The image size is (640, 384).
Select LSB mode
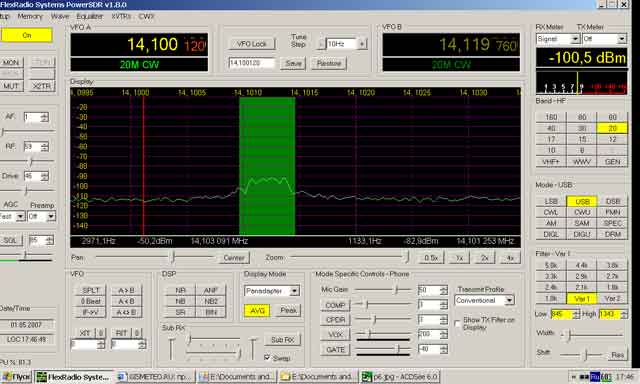[551, 201]
